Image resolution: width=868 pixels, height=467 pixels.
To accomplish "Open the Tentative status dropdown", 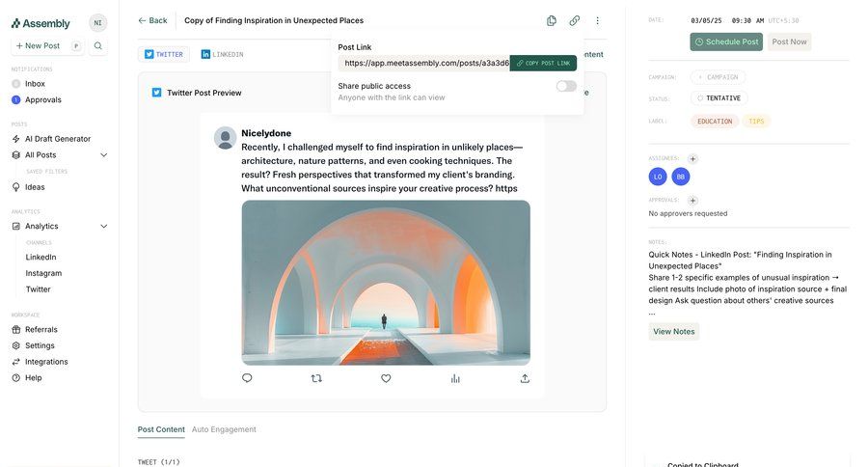I will pyautogui.click(x=719, y=98).
